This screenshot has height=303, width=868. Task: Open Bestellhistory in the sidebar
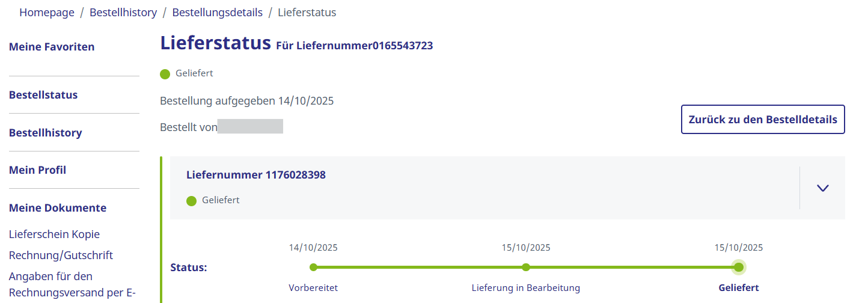(45, 133)
